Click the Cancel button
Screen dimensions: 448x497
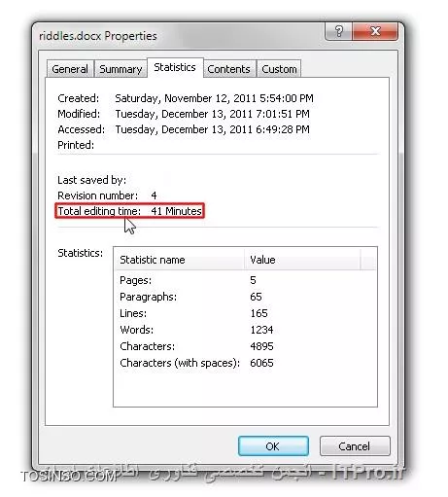pos(355,446)
